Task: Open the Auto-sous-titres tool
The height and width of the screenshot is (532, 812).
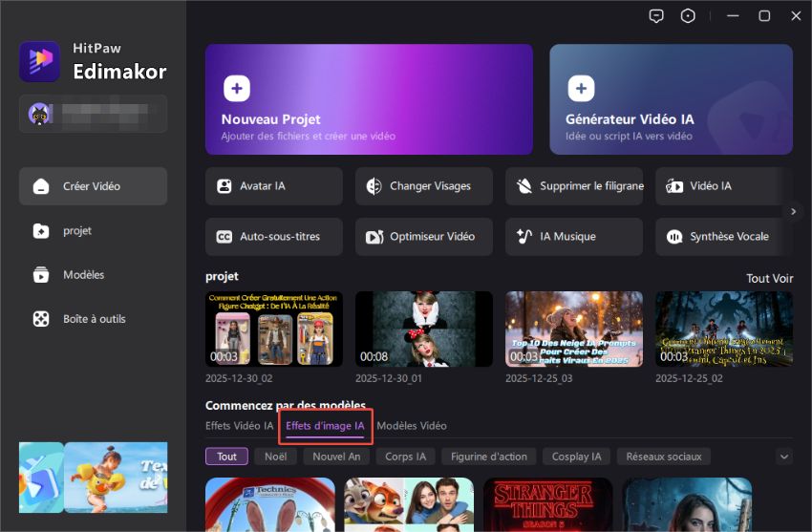Action: [273, 236]
